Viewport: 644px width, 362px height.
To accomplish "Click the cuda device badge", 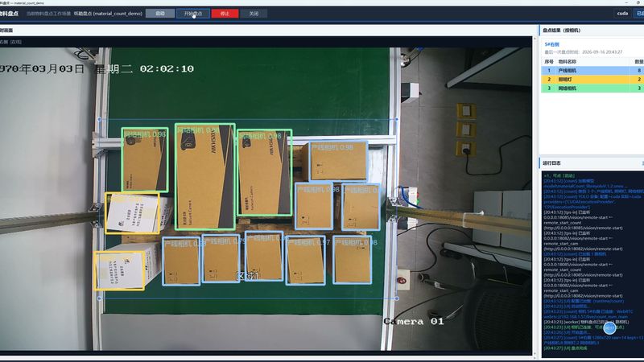I will [x=622, y=14].
